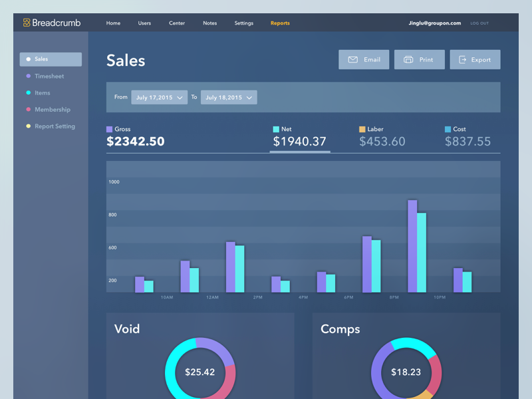Click the yellow dot beside Report Setting

tap(29, 126)
